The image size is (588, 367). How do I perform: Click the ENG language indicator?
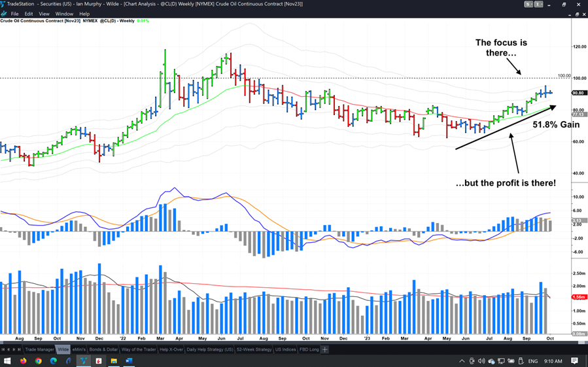coord(533,360)
